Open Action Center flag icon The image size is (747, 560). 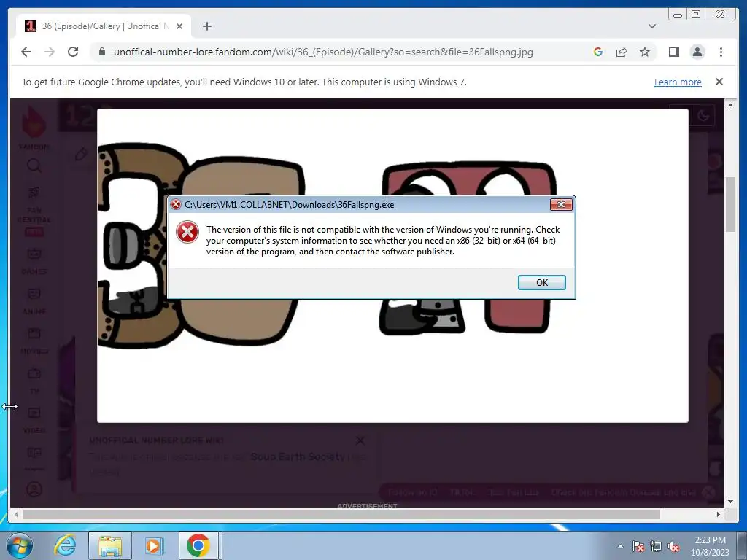point(638,546)
